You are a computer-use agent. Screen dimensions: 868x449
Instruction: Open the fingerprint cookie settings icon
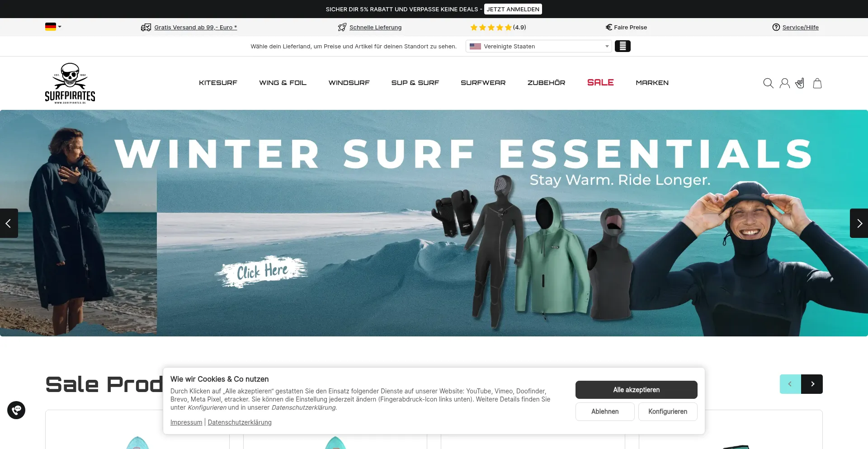tap(16, 410)
